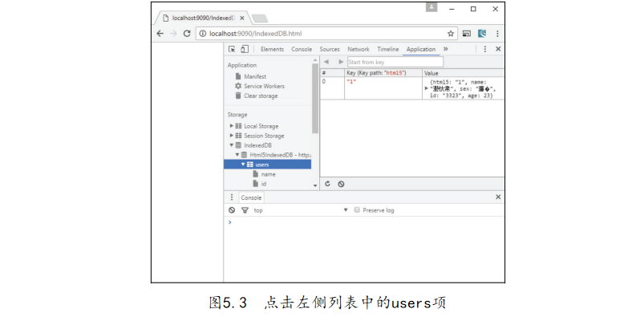Bookmark this page with the star icon
Screen dimensions: 644x317
(x=451, y=34)
